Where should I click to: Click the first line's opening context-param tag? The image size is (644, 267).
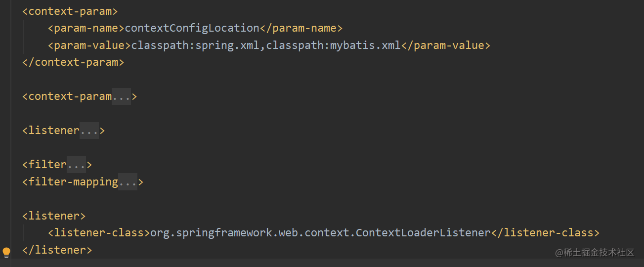pos(70,11)
